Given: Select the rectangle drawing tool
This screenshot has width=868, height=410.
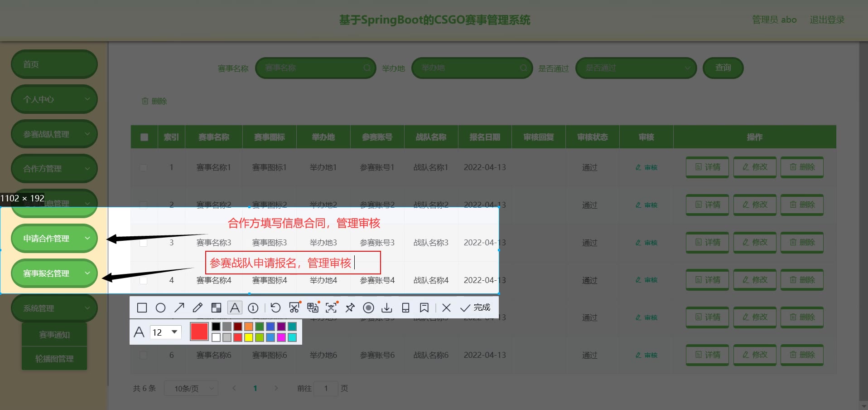Looking at the screenshot, I should point(142,308).
